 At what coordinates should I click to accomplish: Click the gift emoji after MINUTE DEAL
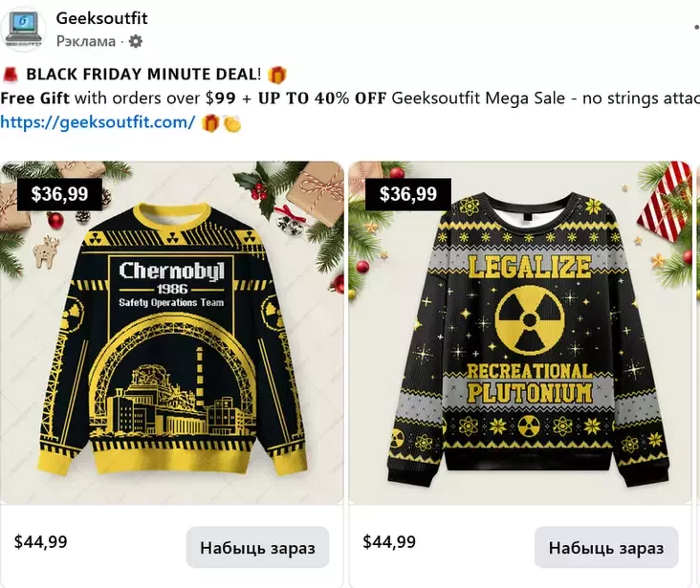[276, 75]
